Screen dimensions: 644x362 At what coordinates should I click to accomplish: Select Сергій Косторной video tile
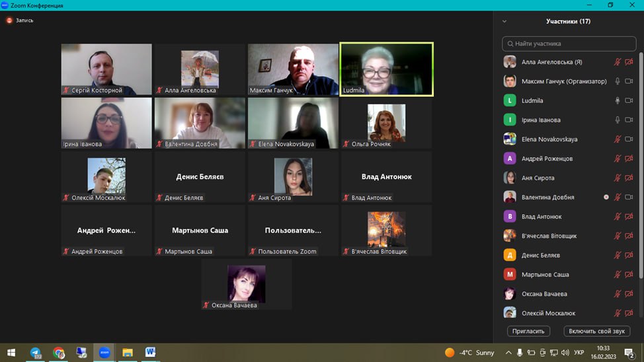click(x=106, y=69)
